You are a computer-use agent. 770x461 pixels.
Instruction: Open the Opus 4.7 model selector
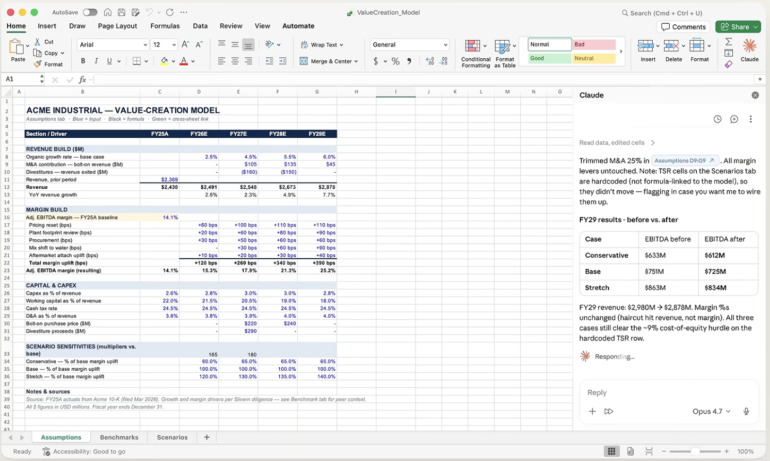click(711, 411)
